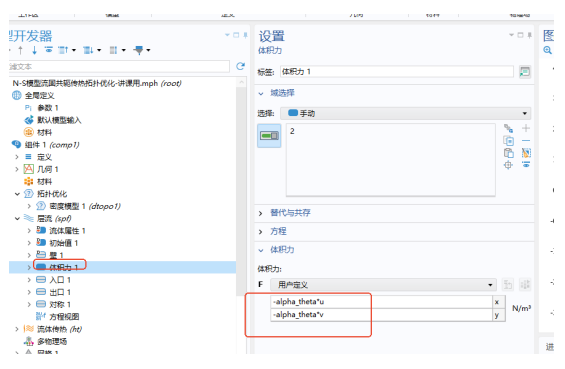The width and height of the screenshot is (565, 369).
Task: Select the 多物理场 node
Action: click(52, 341)
